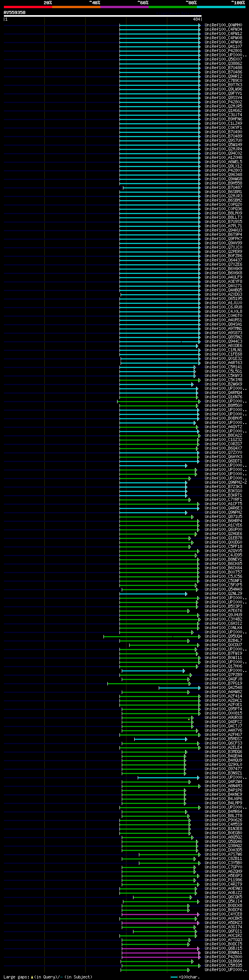Select the label UniRef100_B7U487
Screen dimensions: 249x980
click(223, 187)
